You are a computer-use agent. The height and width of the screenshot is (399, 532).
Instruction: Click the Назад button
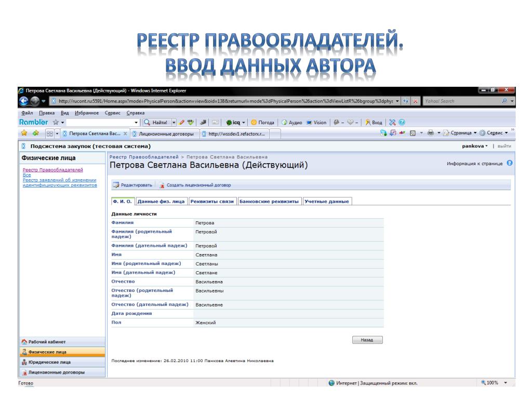click(x=367, y=340)
